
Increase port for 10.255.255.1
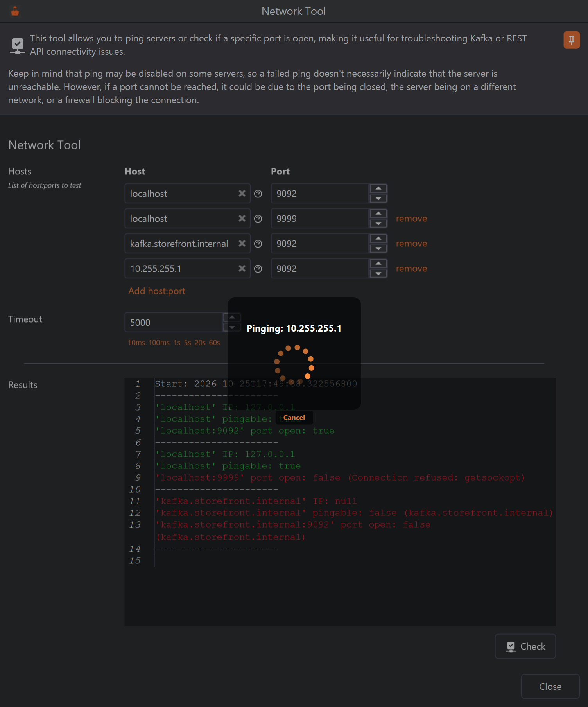(378, 264)
